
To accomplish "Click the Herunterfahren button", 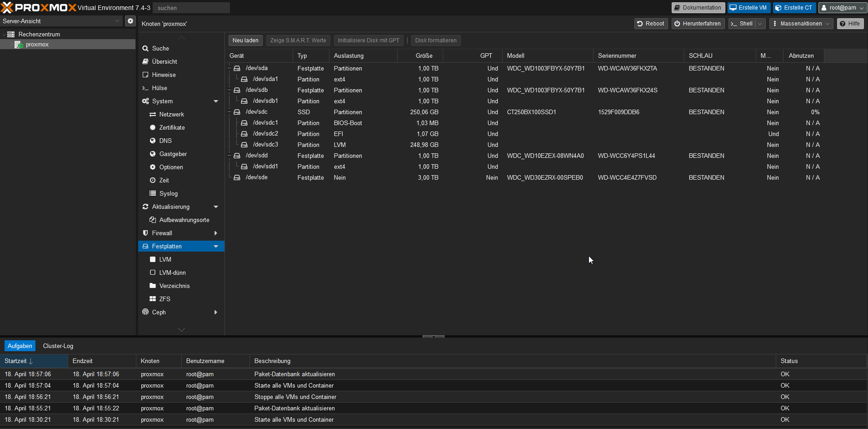I will [698, 24].
